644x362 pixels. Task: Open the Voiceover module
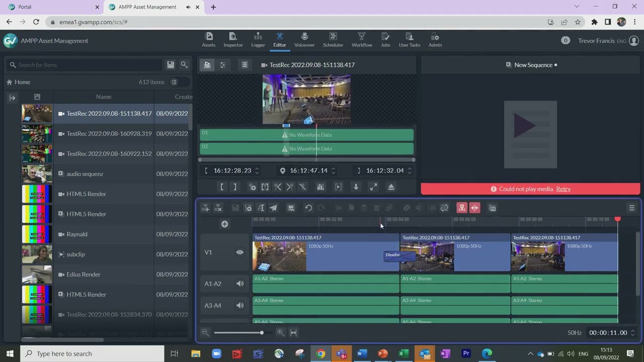tap(304, 40)
